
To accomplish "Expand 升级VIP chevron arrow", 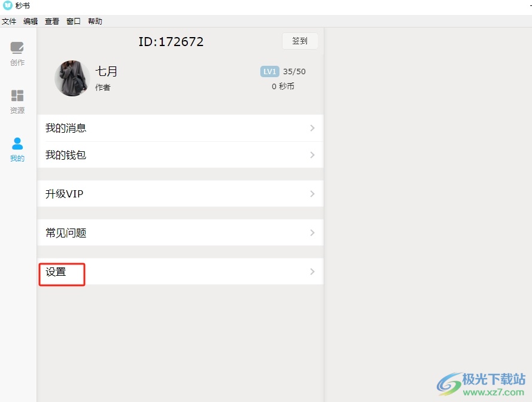I will [312, 194].
